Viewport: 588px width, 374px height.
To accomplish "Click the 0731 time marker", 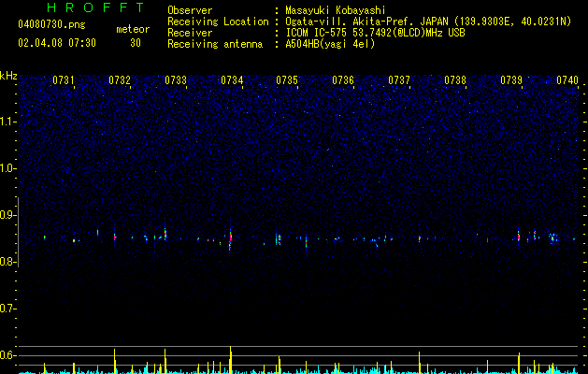I will 63,80.
